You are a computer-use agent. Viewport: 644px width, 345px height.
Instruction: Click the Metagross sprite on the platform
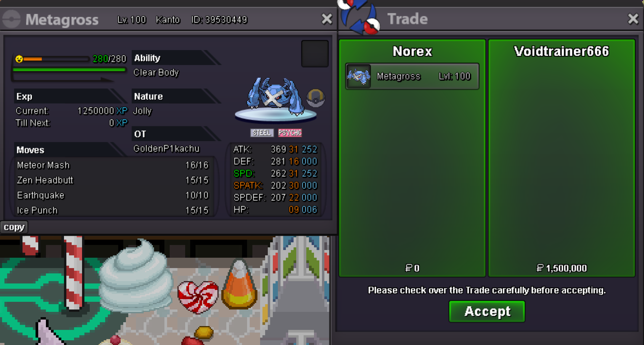275,96
